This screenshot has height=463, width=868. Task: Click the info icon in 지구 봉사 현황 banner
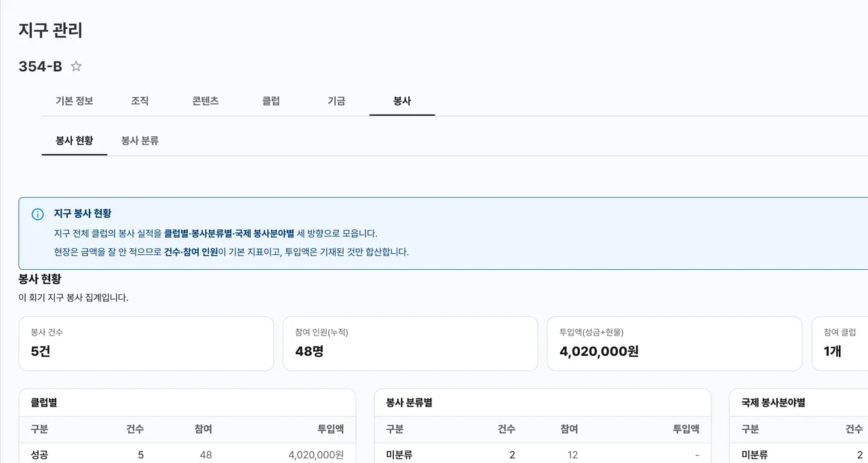coord(38,214)
